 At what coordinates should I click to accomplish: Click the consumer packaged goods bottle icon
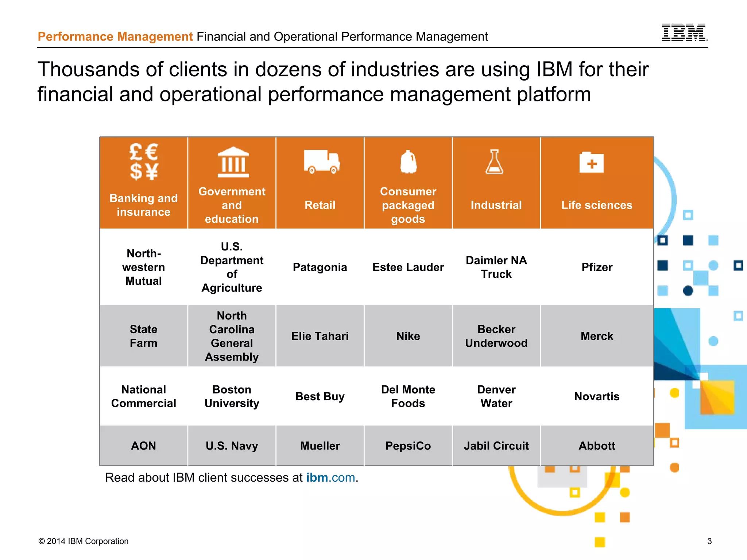click(x=409, y=162)
